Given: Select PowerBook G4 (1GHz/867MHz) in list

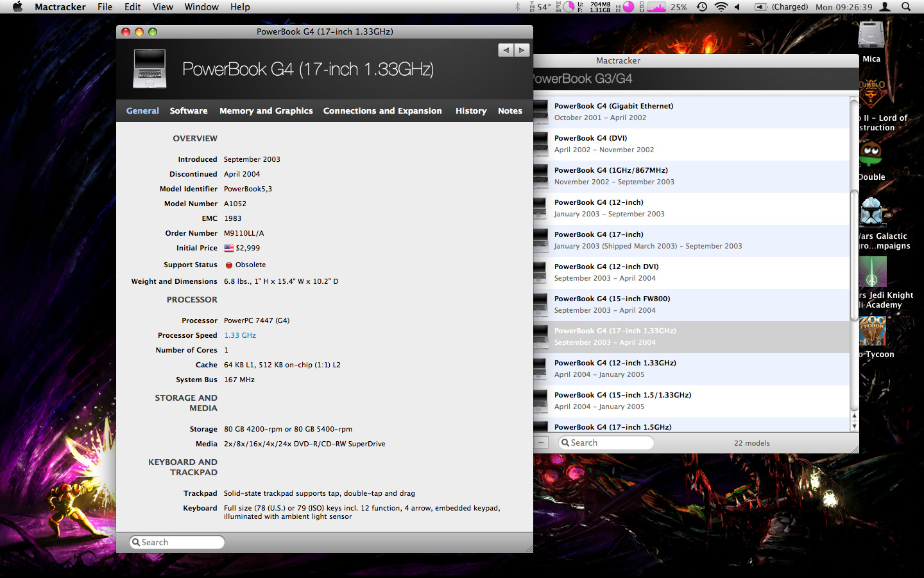Looking at the screenshot, I should (692, 177).
